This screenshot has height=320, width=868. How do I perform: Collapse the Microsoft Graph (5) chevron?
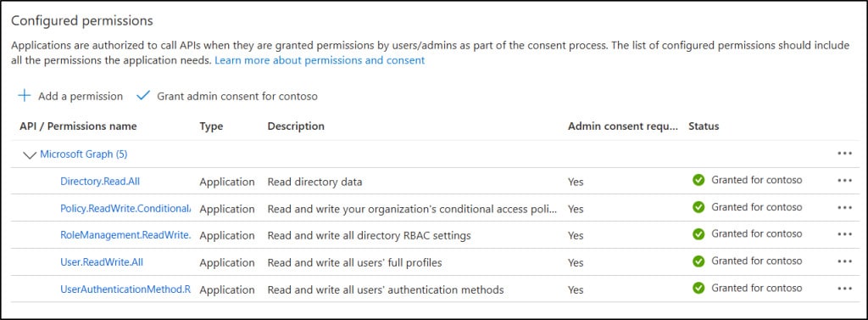pyautogui.click(x=30, y=154)
